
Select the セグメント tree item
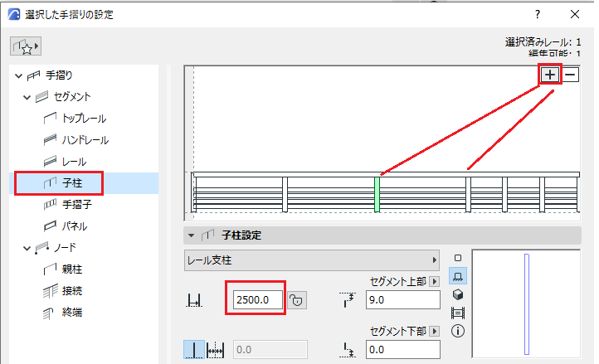(x=72, y=97)
